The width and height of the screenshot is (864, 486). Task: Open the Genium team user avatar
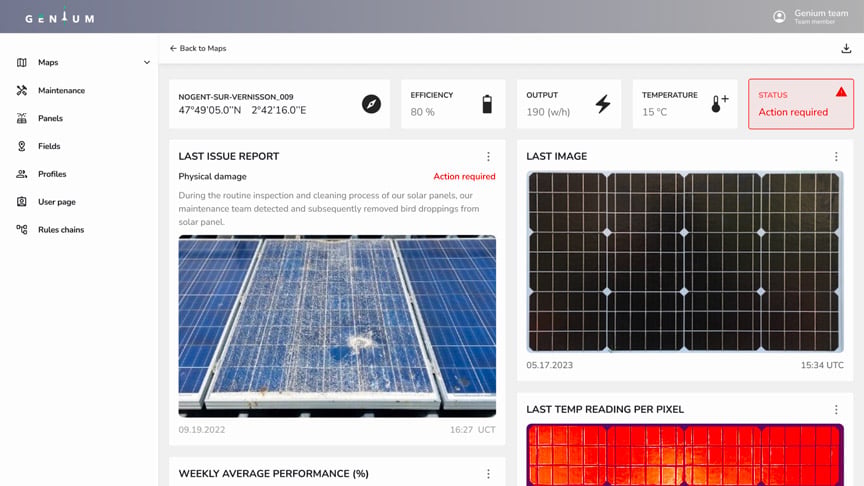[779, 17]
